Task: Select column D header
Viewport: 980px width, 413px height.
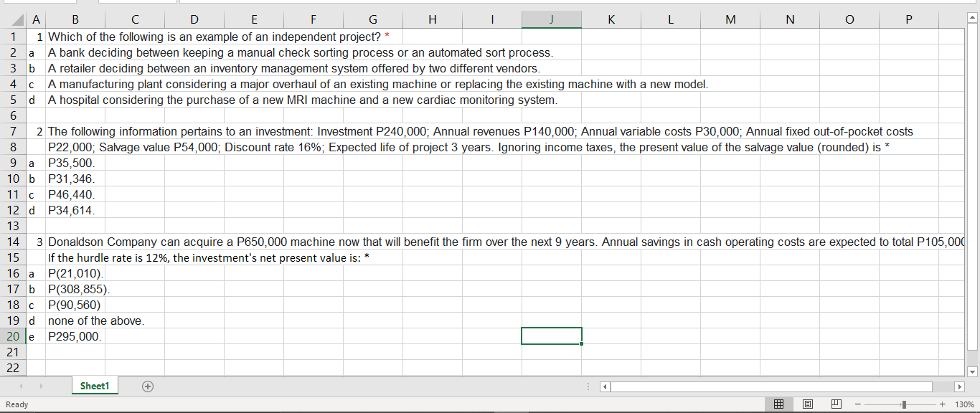Action: [x=194, y=21]
